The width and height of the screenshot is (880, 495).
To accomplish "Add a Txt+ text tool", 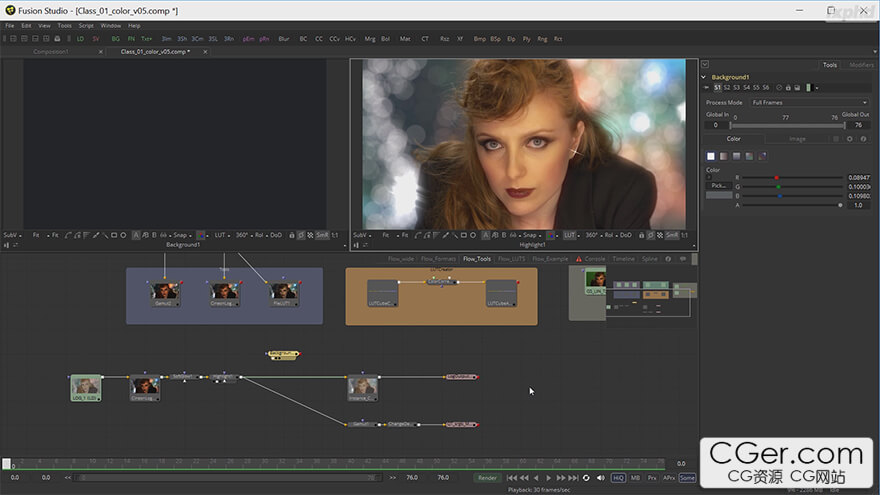I will (146, 39).
